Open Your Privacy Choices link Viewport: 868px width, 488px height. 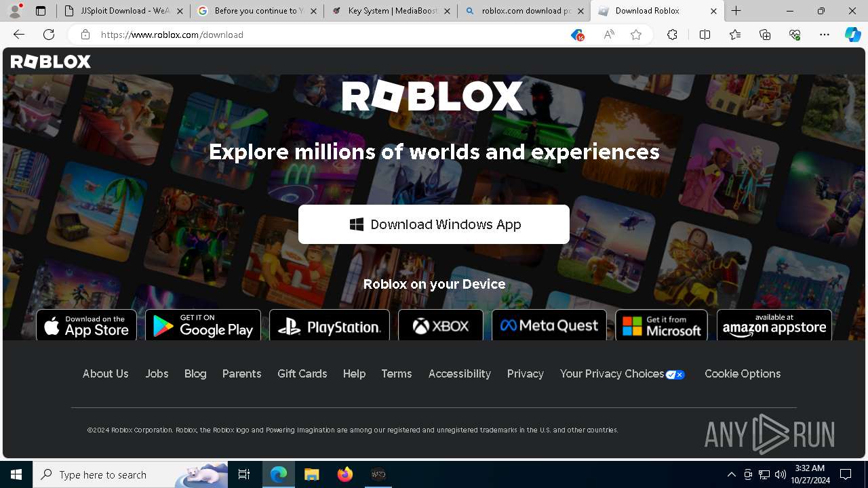(x=622, y=374)
